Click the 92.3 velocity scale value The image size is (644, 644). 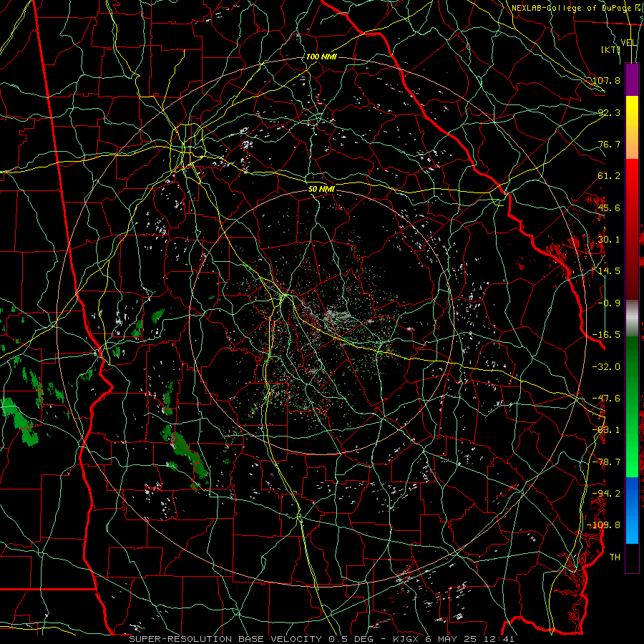click(x=609, y=112)
